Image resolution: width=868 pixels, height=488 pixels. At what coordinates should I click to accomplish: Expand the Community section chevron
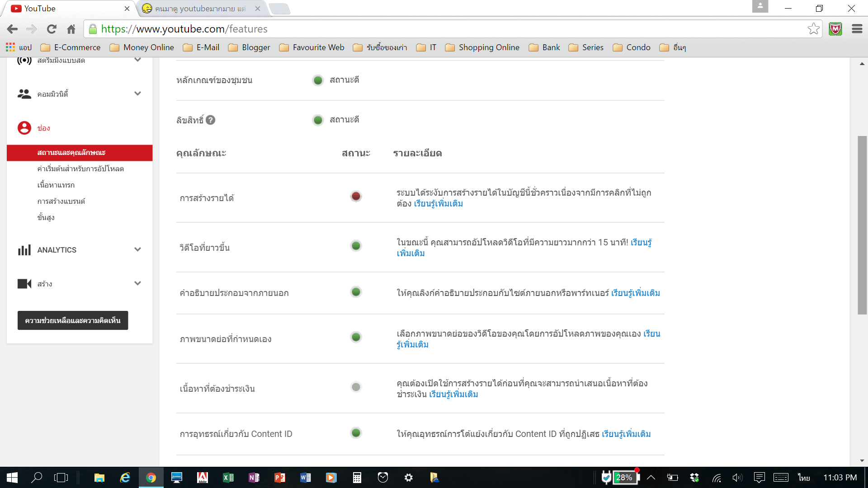pyautogui.click(x=137, y=94)
